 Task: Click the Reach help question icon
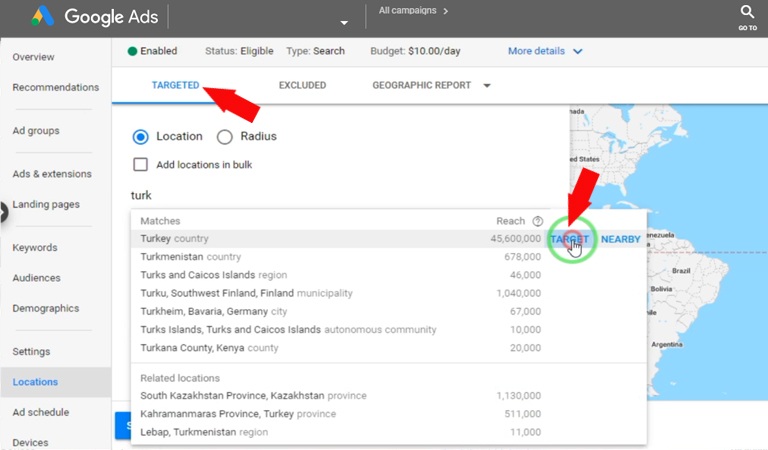click(538, 221)
